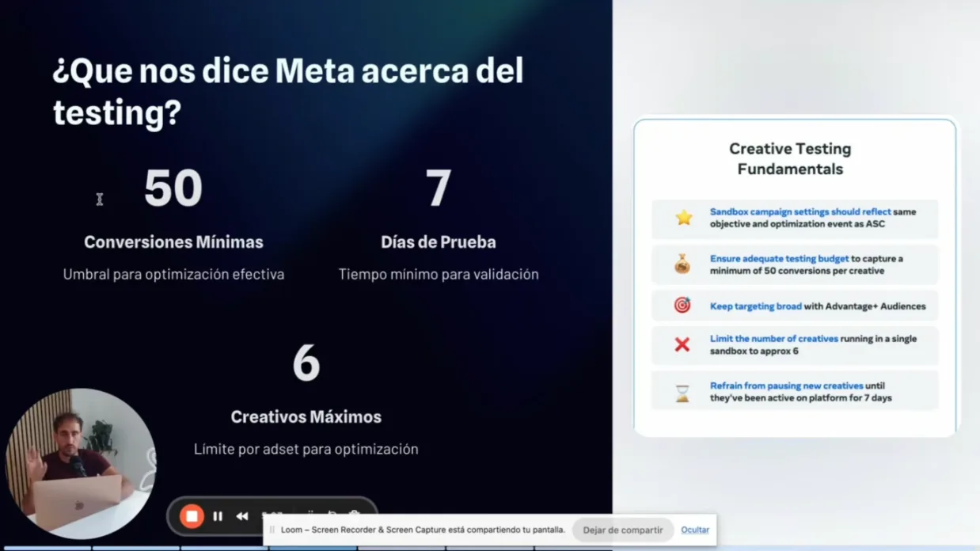Click the large number '6'

[306, 363]
